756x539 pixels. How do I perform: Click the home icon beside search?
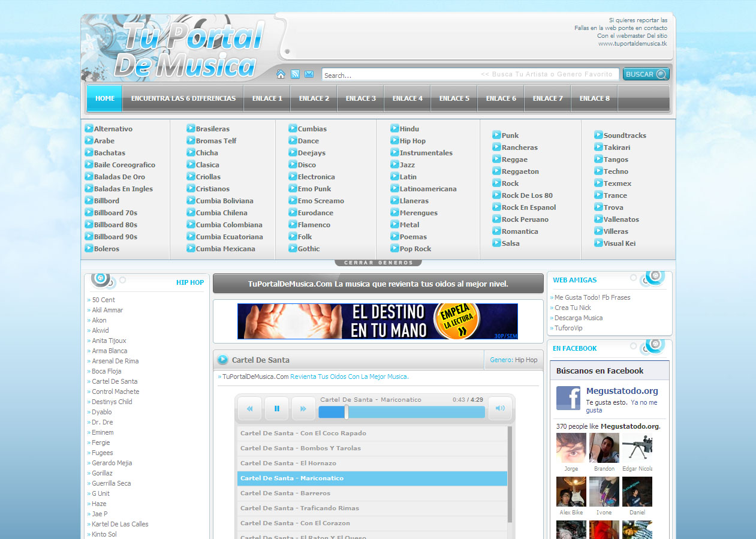281,74
